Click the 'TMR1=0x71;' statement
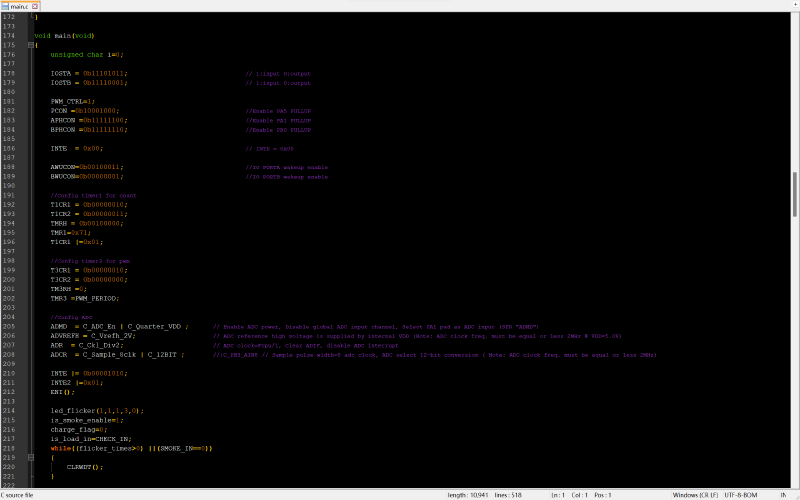Screen dimensions: 800x500 [70, 233]
